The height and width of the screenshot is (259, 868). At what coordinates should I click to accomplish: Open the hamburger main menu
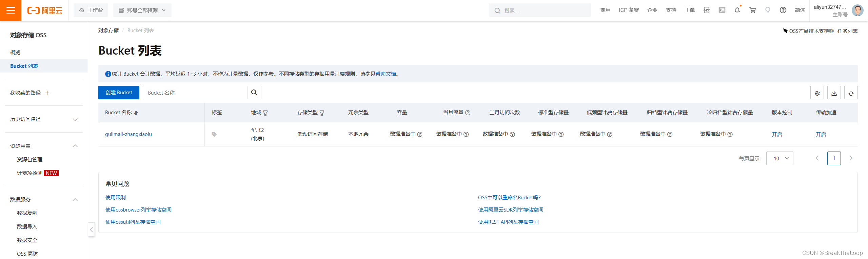(x=11, y=11)
